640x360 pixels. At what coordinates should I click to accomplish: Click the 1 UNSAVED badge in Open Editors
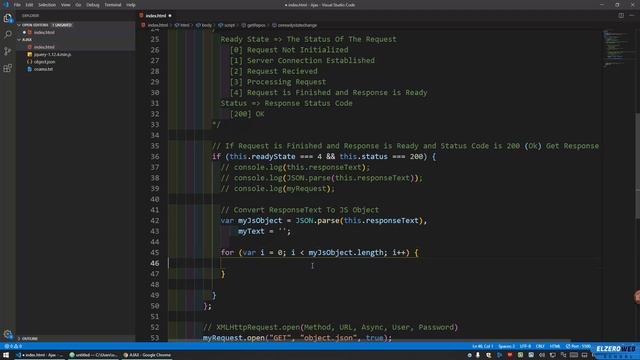pyautogui.click(x=62, y=25)
